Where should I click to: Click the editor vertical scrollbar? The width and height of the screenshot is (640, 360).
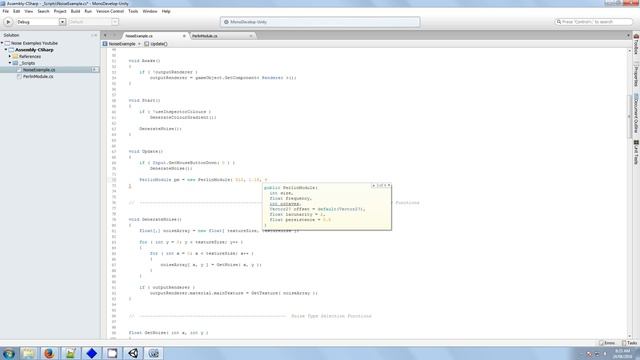click(629, 116)
